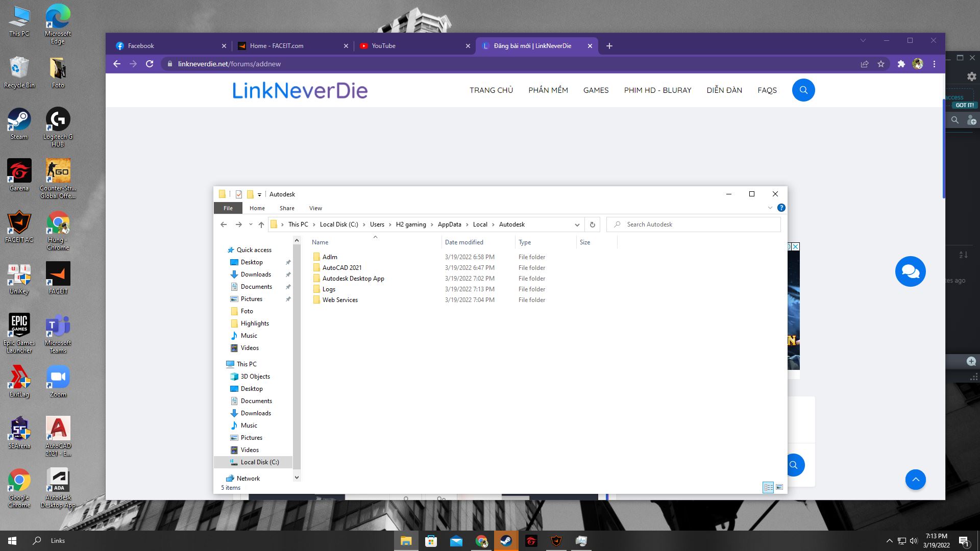Click the scroll-to-top arrow button
Image resolution: width=980 pixels, height=551 pixels.
pyautogui.click(x=915, y=480)
